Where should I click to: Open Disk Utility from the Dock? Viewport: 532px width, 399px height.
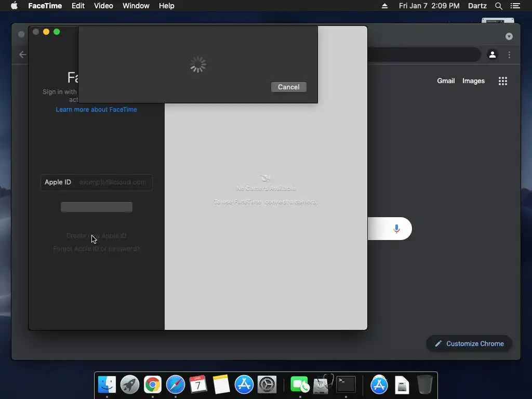point(323,385)
